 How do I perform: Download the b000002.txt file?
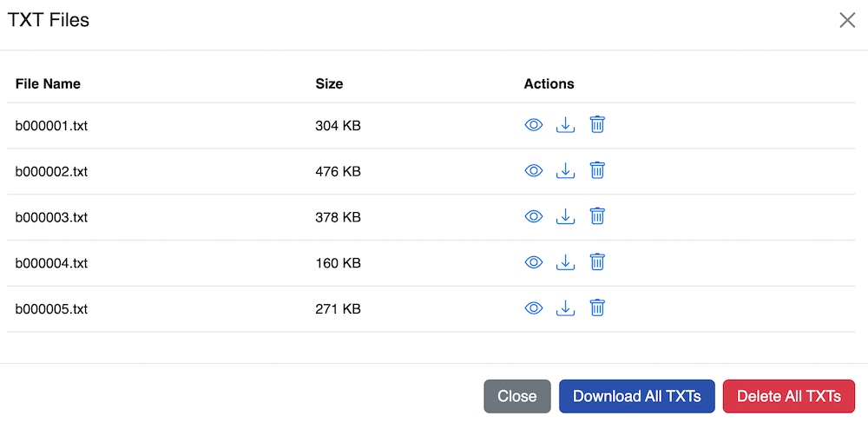pyautogui.click(x=566, y=171)
